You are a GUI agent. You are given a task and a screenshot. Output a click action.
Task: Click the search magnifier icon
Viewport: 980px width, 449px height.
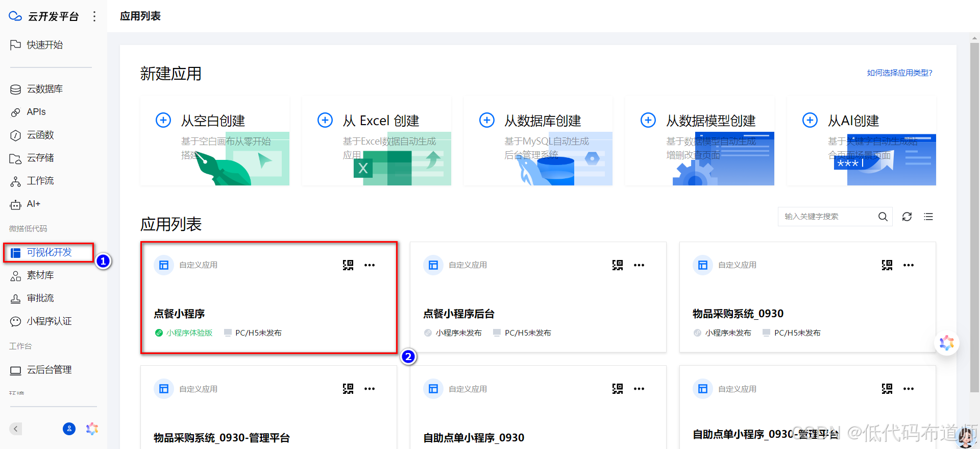pyautogui.click(x=883, y=217)
